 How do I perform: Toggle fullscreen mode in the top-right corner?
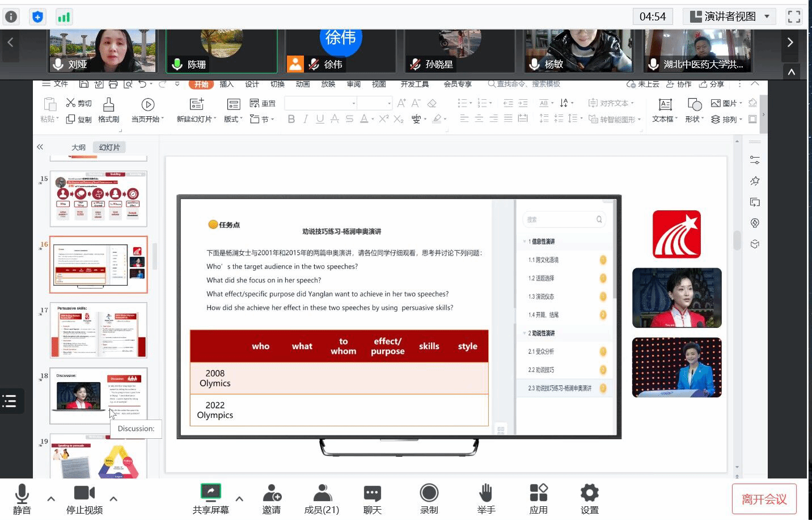tap(794, 16)
